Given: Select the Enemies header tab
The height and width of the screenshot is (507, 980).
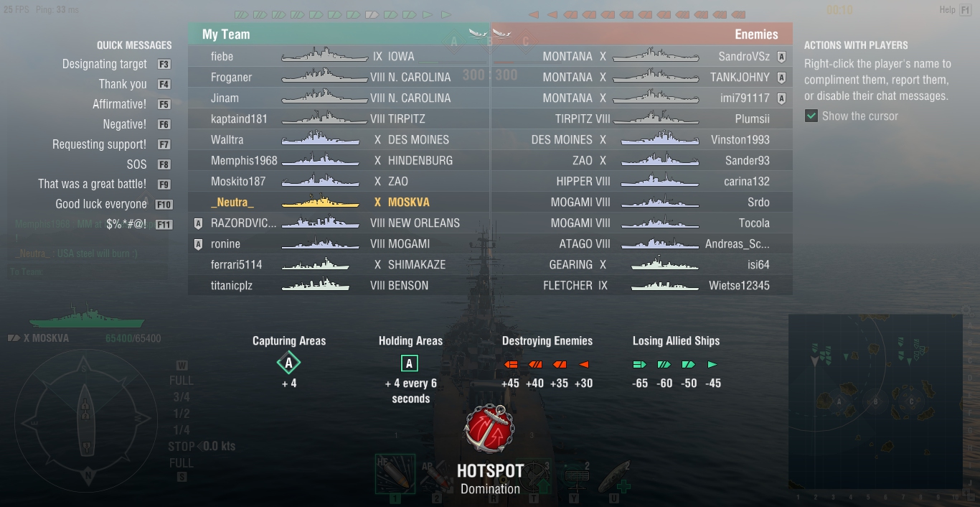Looking at the screenshot, I should [642, 34].
